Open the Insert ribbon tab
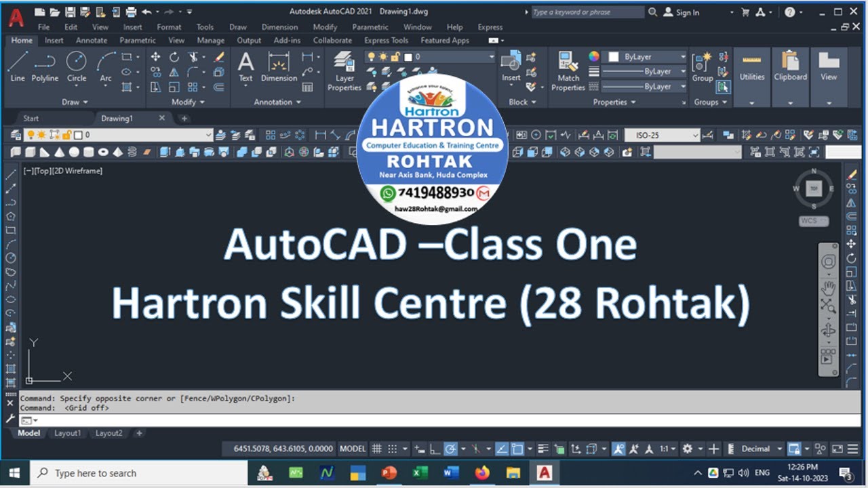Viewport: 868px width, 488px height. pos(54,40)
